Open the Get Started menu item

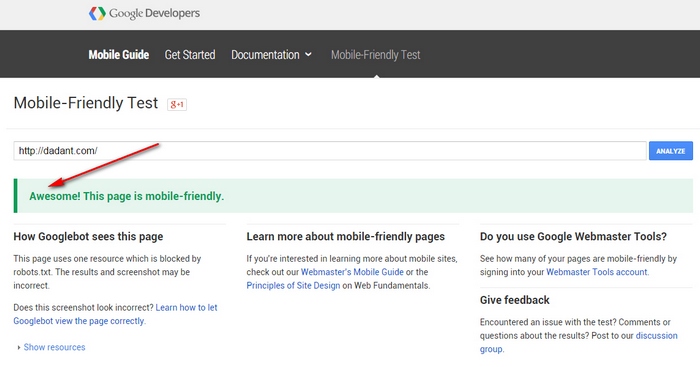[x=190, y=55]
